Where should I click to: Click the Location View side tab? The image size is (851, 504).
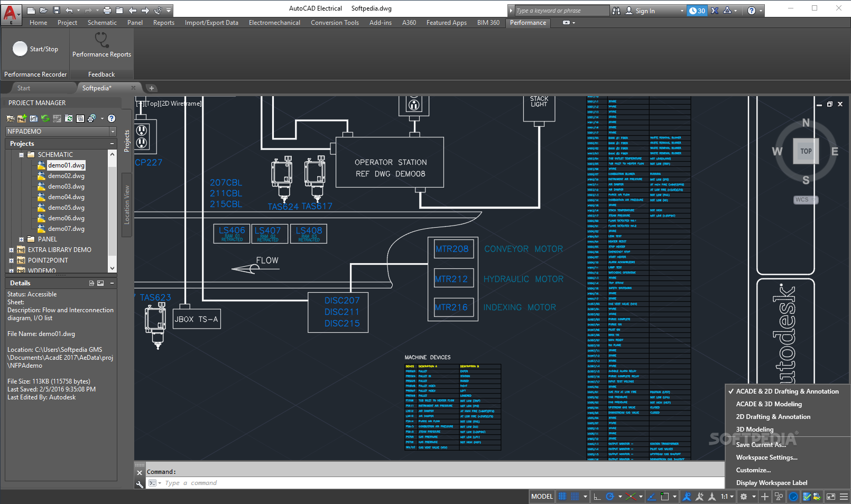pos(127,205)
